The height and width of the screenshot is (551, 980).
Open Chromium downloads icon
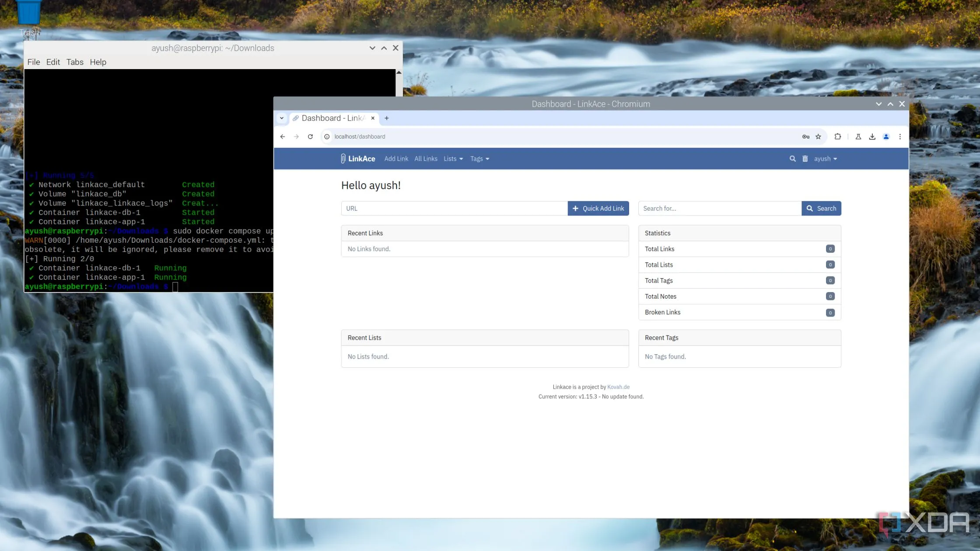pos(872,136)
